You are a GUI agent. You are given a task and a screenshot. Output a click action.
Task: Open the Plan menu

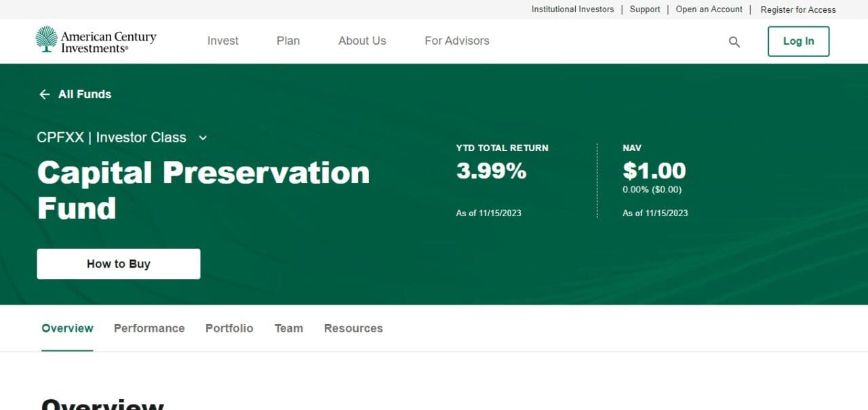pos(288,41)
